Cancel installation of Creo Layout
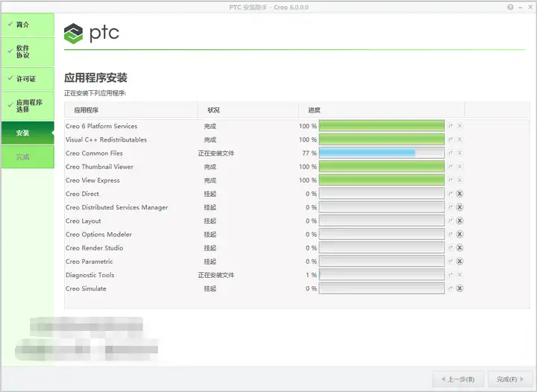537x392 pixels. pos(459,221)
